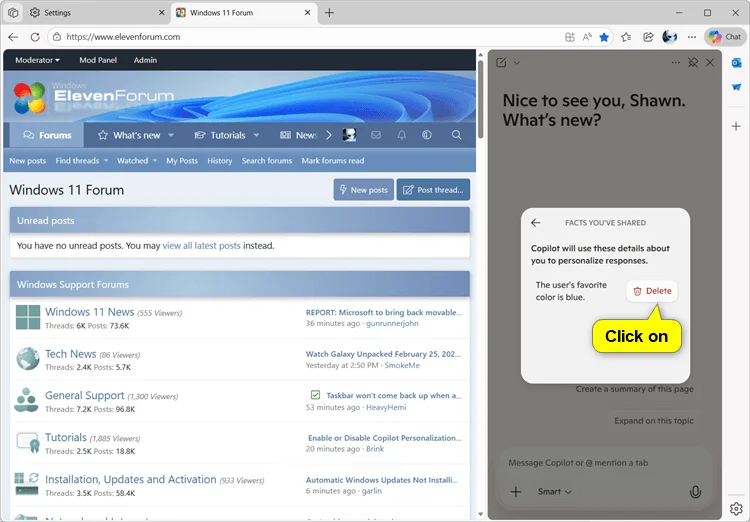
Task: Open the tab actions menu icon
Action: 13,13
